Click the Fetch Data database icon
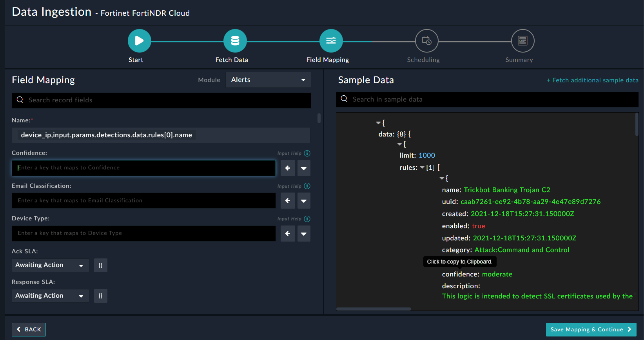644x340 pixels. tap(235, 41)
